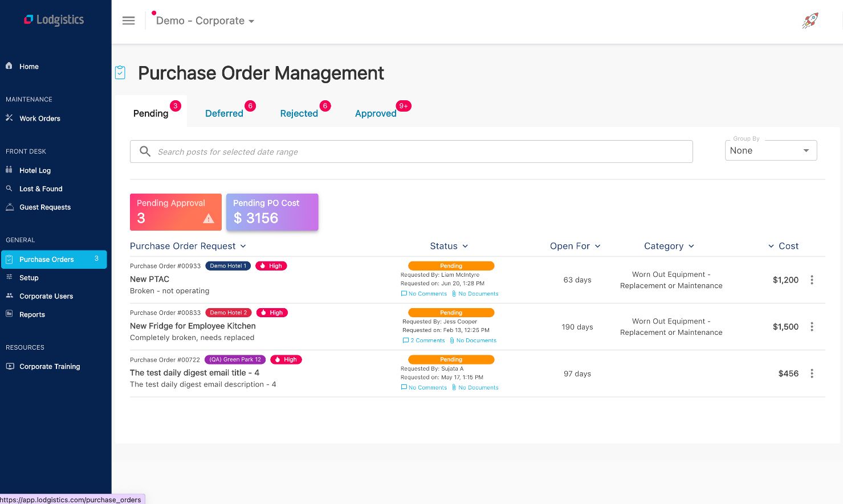Click No Documents link for order #00933
The width and height of the screenshot is (843, 504).
pos(478,294)
